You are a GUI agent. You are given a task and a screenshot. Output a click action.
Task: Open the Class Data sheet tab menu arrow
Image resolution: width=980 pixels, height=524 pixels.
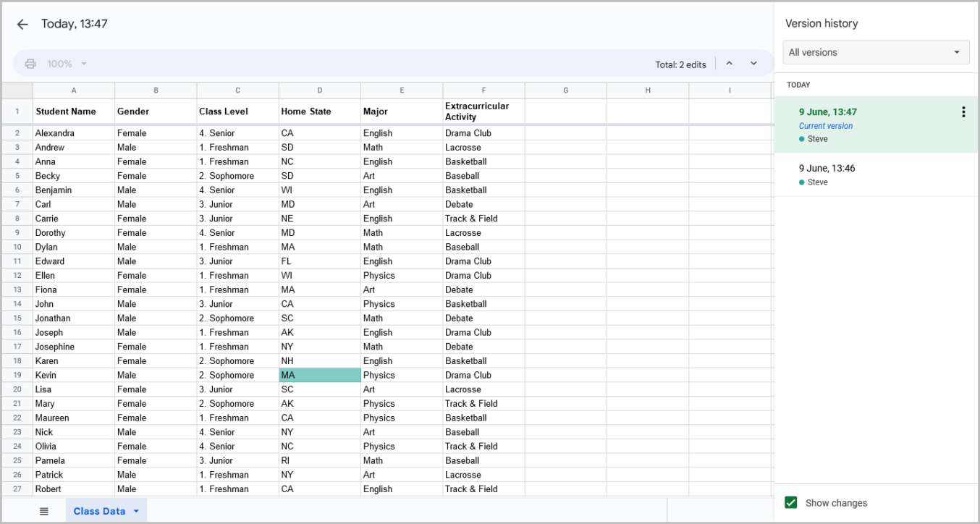pyautogui.click(x=136, y=511)
